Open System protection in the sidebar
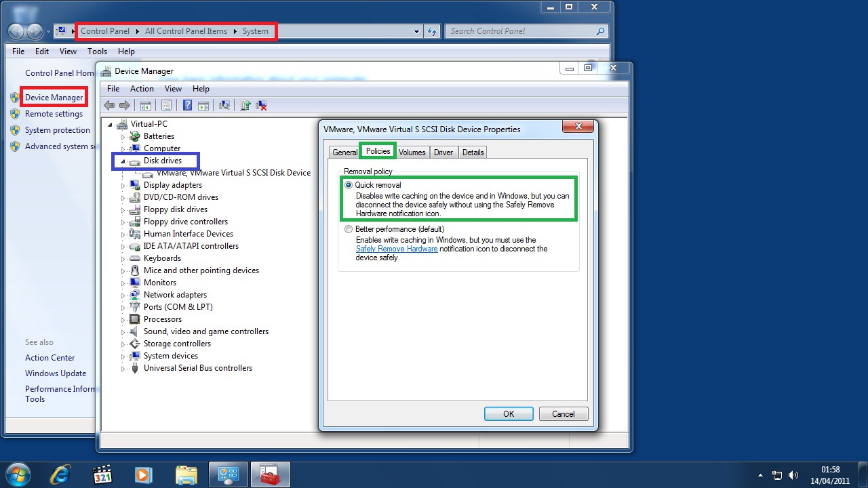Image resolution: width=868 pixels, height=488 pixels. pyautogui.click(x=58, y=130)
